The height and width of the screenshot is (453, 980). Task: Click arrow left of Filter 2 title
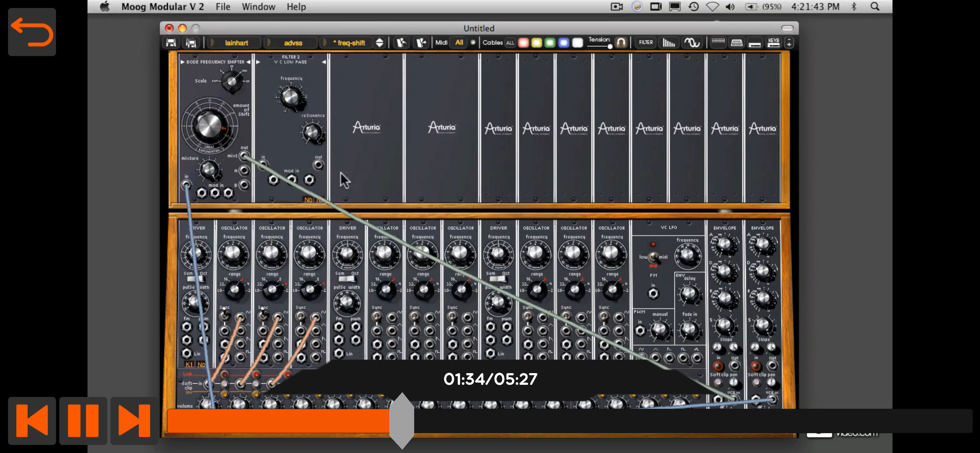[258, 62]
